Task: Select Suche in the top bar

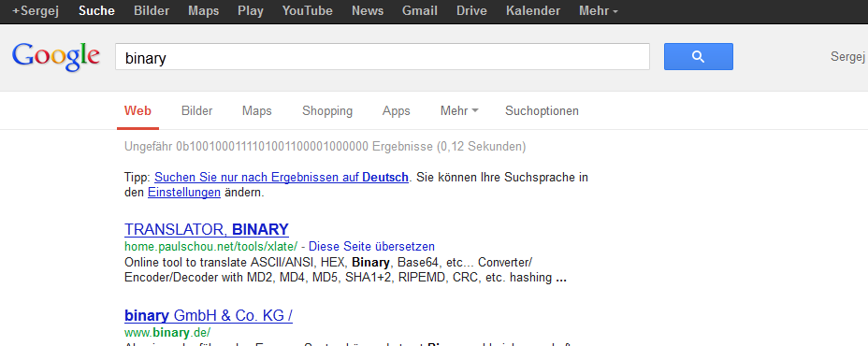Action: point(96,11)
